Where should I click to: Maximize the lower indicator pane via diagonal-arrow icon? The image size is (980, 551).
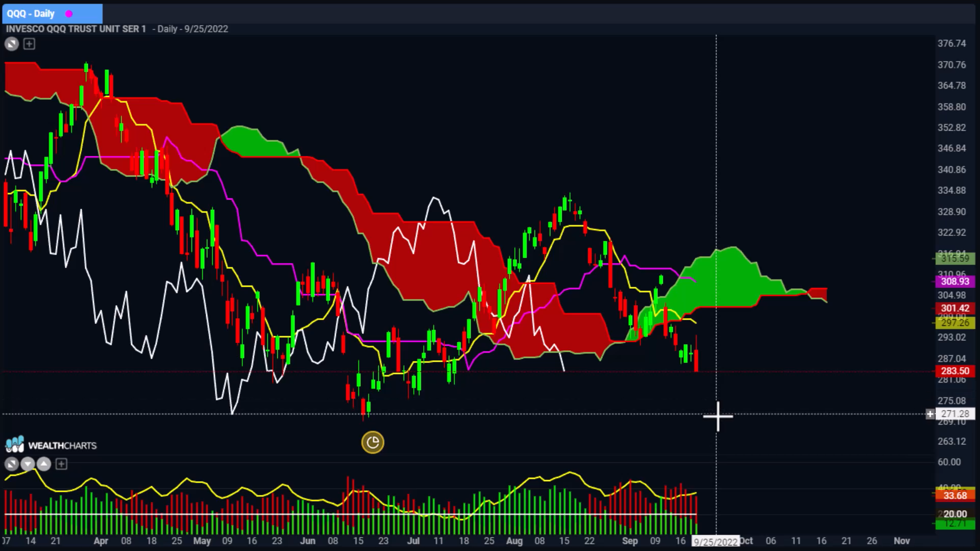tap(12, 464)
